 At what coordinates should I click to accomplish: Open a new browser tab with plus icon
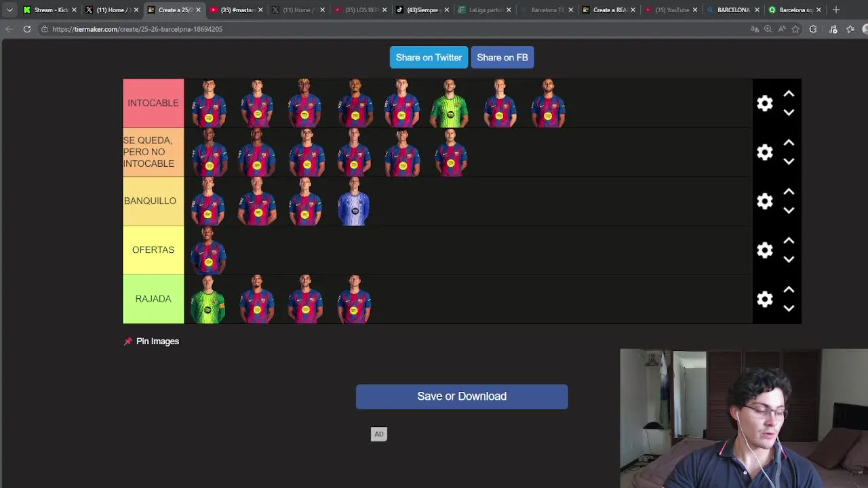click(836, 9)
